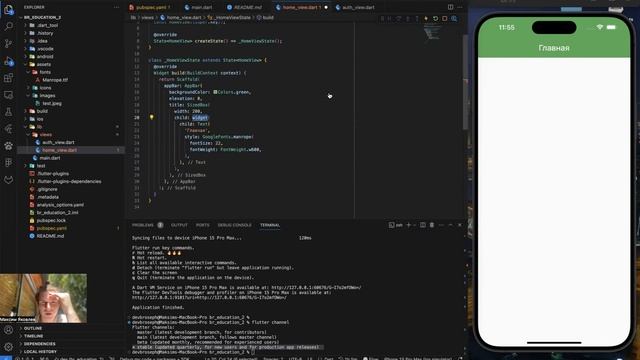Viewport: 640px width, 360px height.
Task: Collapse the lib folder
Action: 40,127
